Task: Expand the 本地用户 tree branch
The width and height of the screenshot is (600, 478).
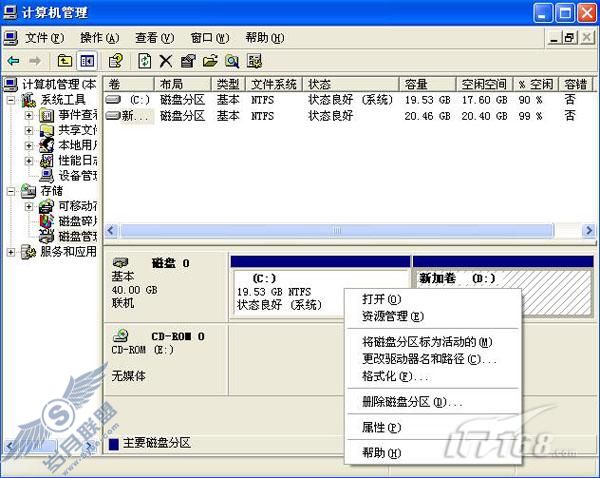Action: tap(29, 145)
